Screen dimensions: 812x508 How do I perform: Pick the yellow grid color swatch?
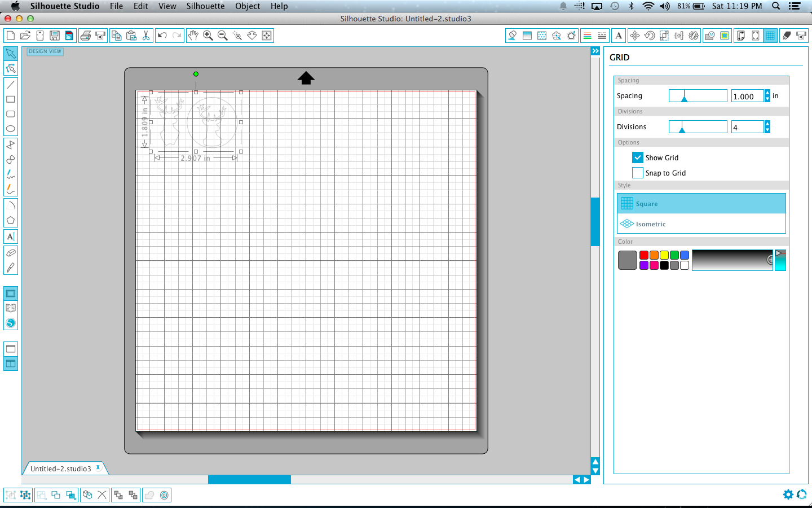click(664, 255)
